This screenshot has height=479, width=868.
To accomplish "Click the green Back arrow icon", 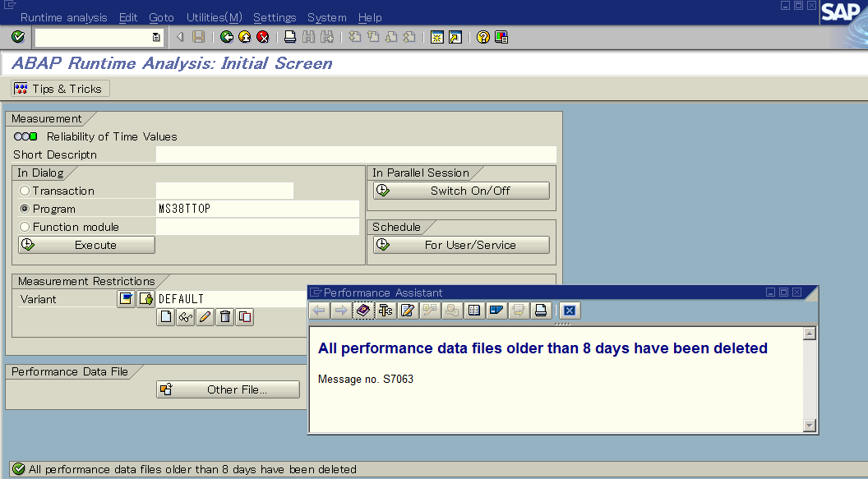I will coord(226,37).
